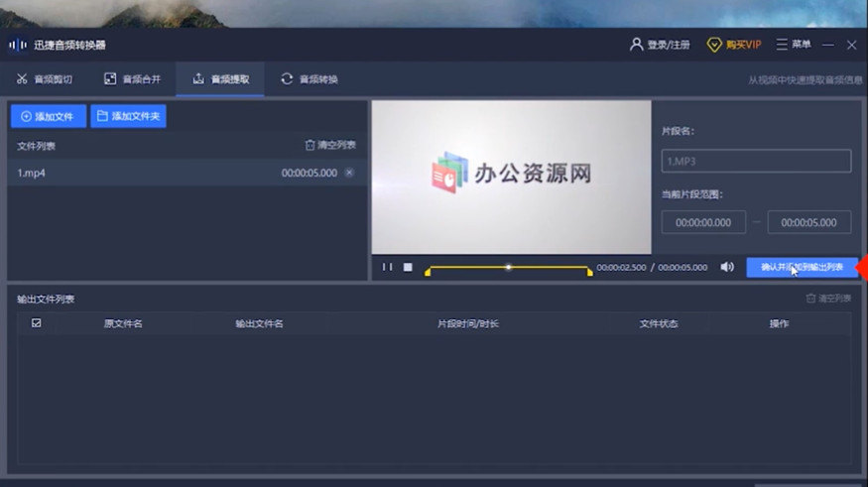Click the 添加文件 button

point(49,116)
